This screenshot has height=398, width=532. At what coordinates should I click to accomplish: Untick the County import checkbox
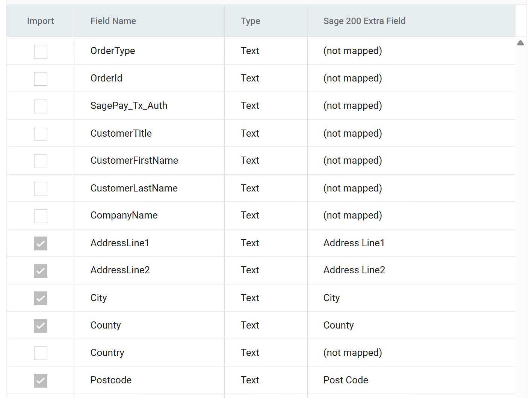(x=41, y=326)
